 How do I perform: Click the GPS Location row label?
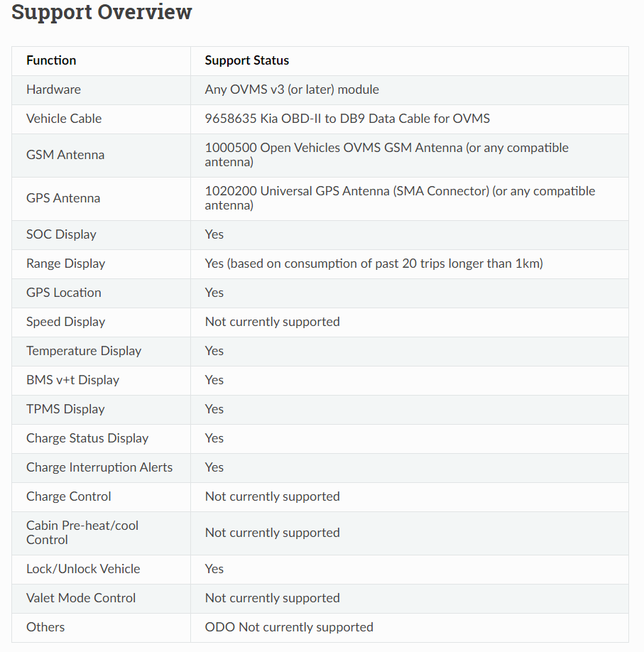coord(64,293)
